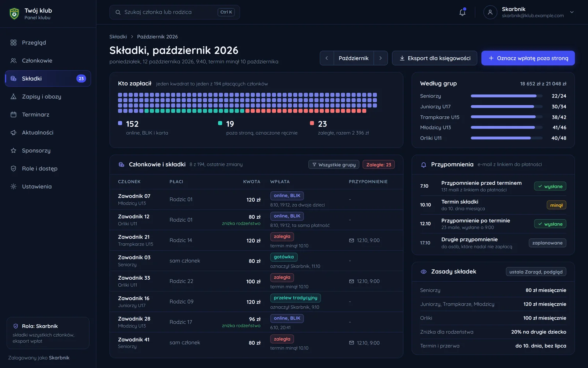This screenshot has height=368, width=588.
Task: Open the Członkowie menu item
Action: 48,61
